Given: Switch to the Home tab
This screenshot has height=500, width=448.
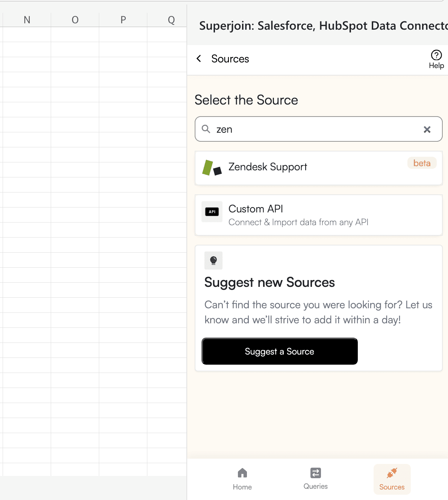Looking at the screenshot, I should point(242,479).
